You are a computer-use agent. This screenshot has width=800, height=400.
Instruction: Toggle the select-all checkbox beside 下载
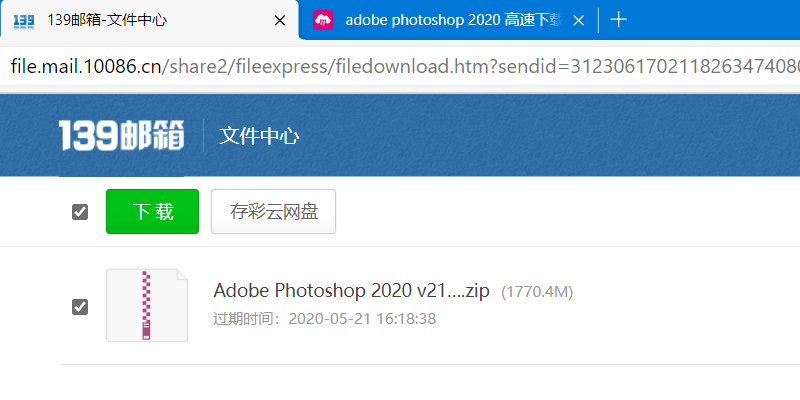pyautogui.click(x=80, y=212)
